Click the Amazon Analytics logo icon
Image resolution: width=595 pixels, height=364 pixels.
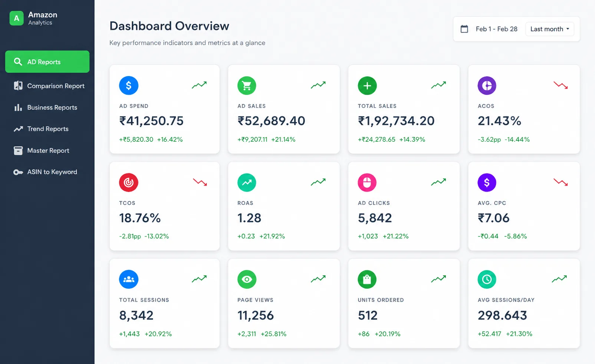[16, 18]
